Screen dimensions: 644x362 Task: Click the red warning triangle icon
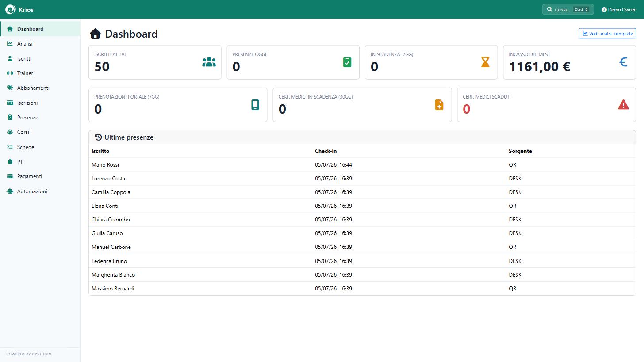[623, 105]
